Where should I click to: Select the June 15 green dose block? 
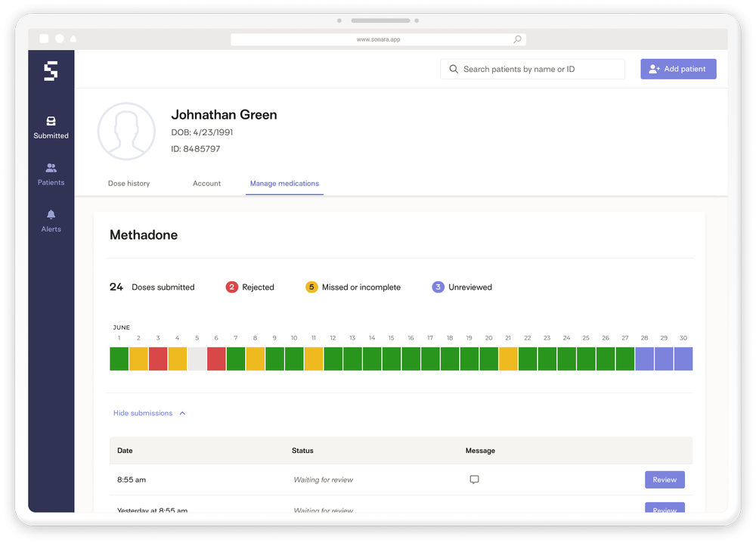(x=392, y=358)
